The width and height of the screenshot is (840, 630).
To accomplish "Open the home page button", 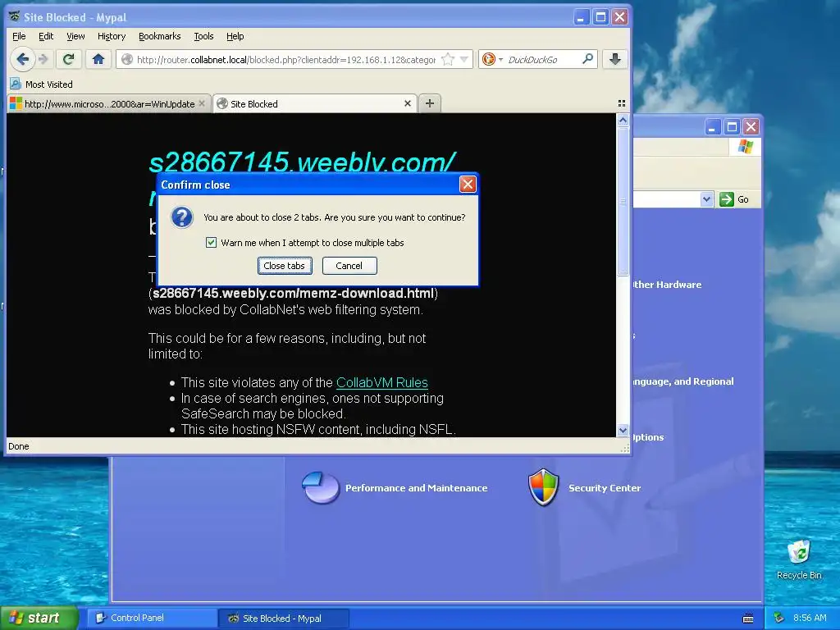I will (98, 59).
